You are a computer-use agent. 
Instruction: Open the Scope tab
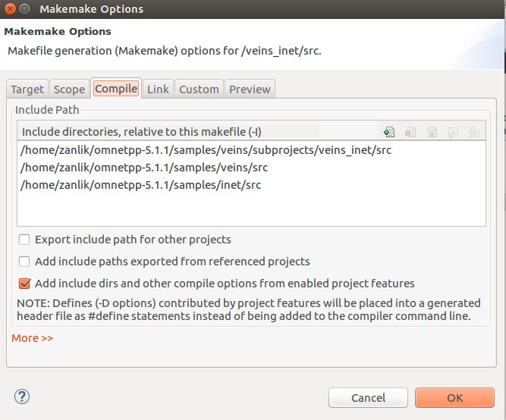tap(69, 89)
